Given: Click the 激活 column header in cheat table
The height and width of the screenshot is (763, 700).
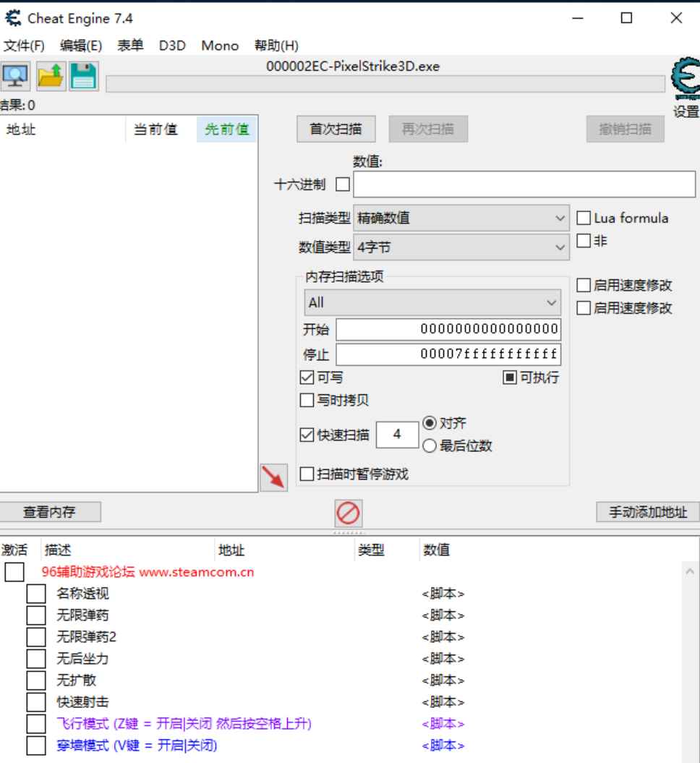Looking at the screenshot, I should tap(14, 550).
